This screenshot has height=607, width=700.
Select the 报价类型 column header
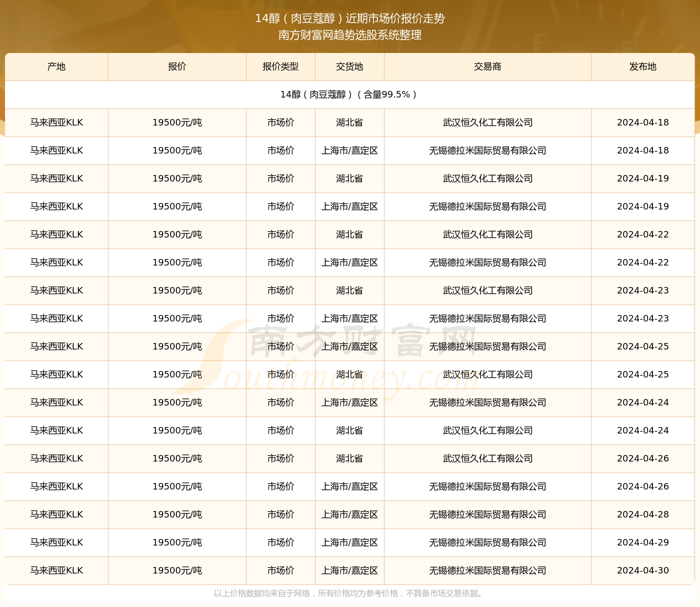[280, 66]
